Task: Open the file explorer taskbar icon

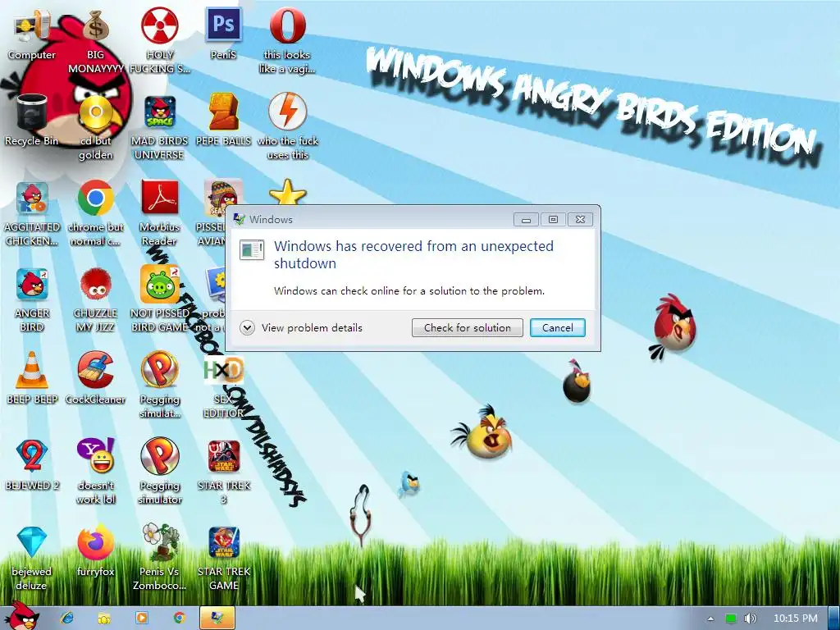Action: pos(104,619)
